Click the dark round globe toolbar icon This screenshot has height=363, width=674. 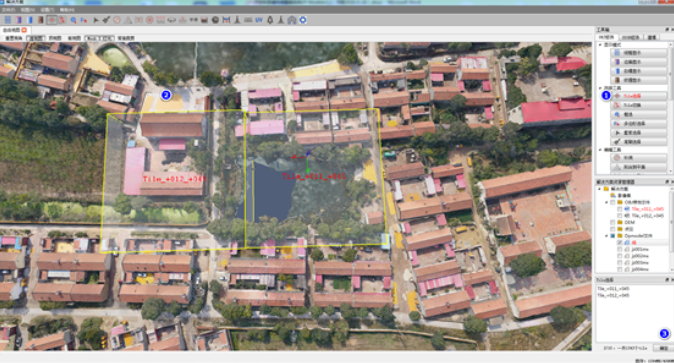(215, 20)
